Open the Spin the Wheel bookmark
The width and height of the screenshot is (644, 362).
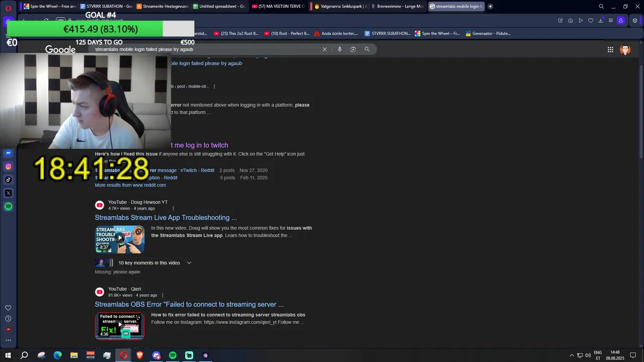(437, 34)
